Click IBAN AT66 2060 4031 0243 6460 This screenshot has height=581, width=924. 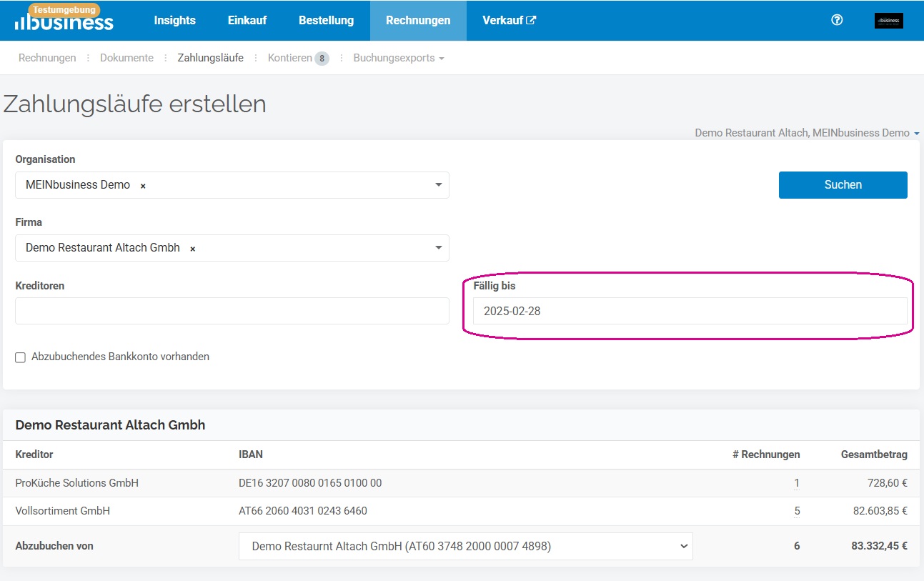303,511
